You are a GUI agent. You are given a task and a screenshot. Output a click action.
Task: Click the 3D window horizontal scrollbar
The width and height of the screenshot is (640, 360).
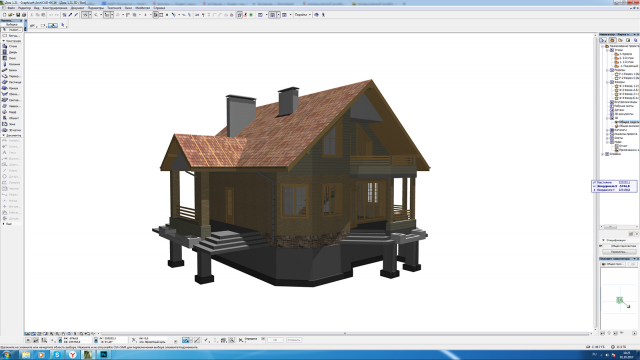click(345, 333)
